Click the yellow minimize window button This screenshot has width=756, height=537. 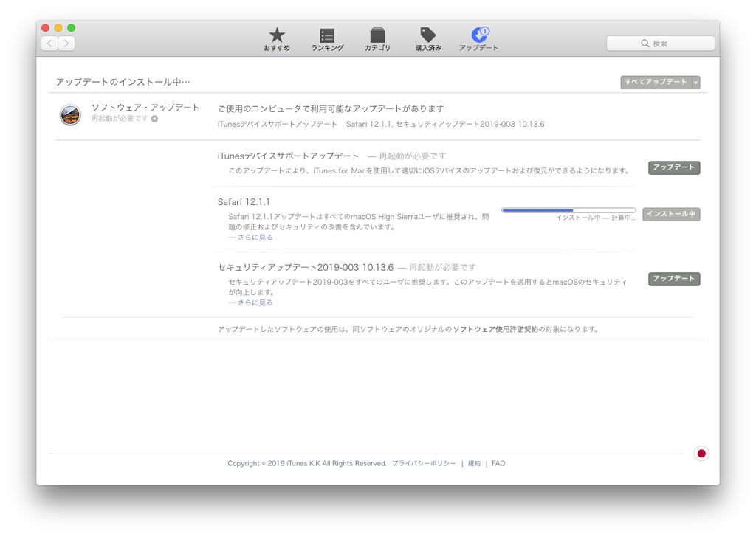(58, 28)
